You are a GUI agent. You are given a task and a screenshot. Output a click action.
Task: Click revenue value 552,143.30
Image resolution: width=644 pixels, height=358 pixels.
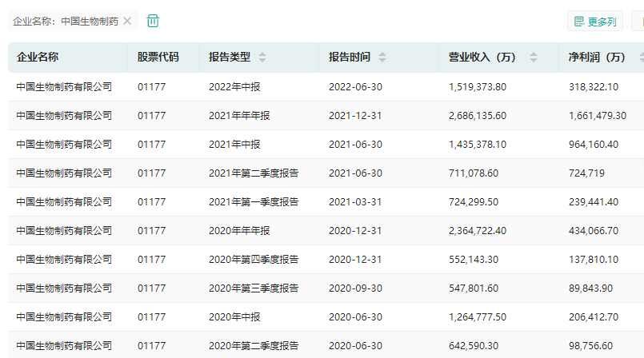click(473, 259)
